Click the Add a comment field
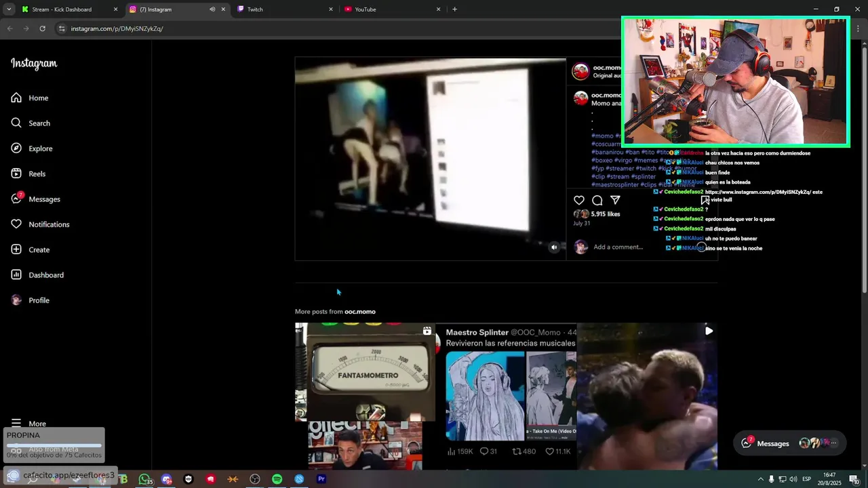This screenshot has width=868, height=488. pos(618,247)
